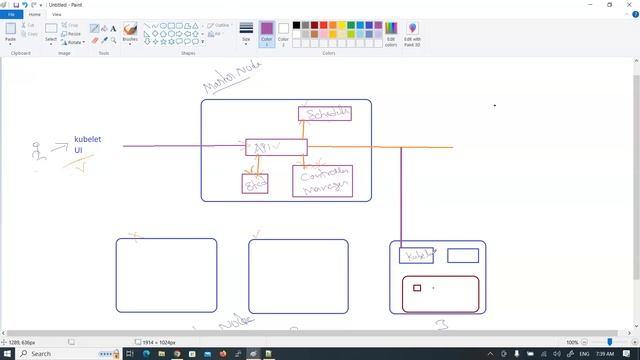The image size is (640, 360).
Task: Click the Resize command
Action: pyautogui.click(x=71, y=34)
